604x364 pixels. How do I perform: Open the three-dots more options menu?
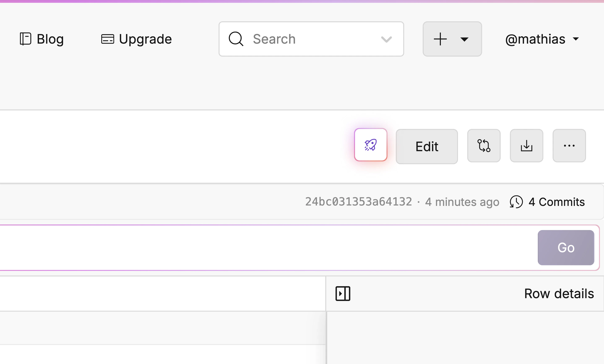coord(569,146)
